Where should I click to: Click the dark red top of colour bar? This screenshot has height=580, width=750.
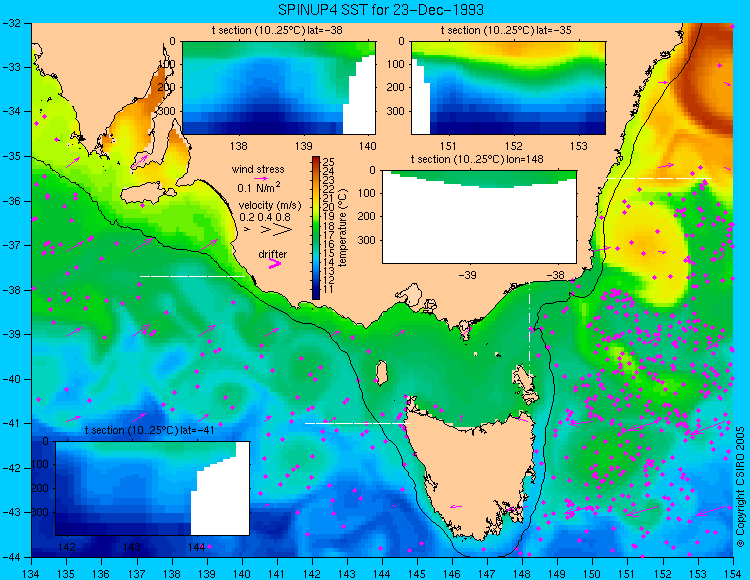tap(316, 159)
